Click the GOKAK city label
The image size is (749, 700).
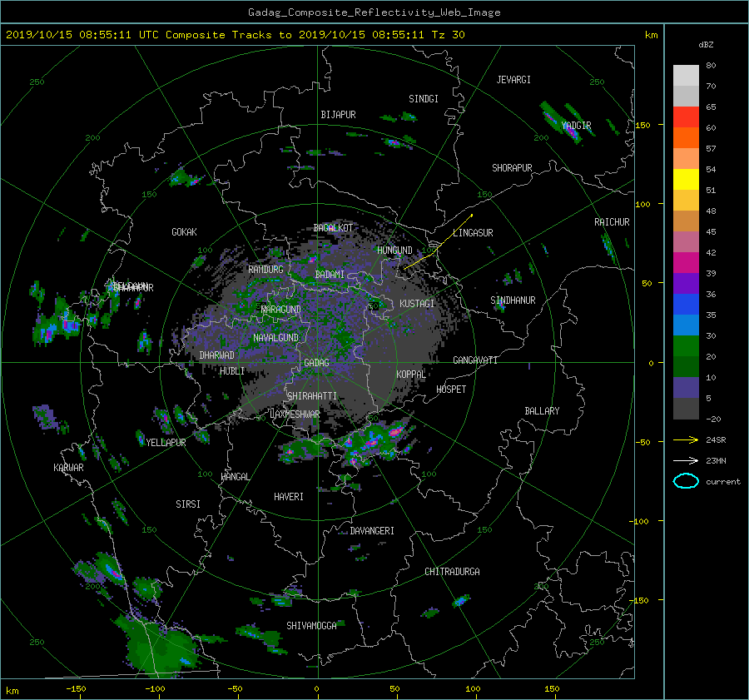184,231
